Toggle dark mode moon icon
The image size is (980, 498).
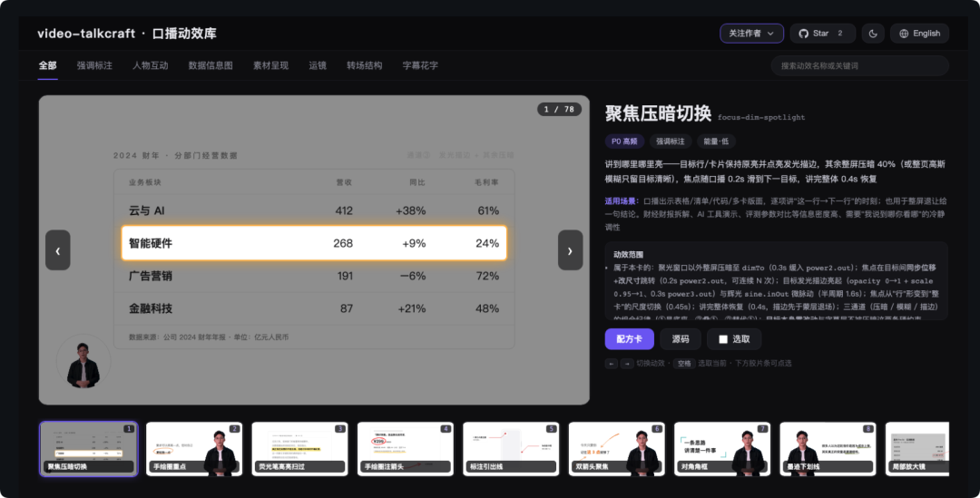[x=873, y=34]
